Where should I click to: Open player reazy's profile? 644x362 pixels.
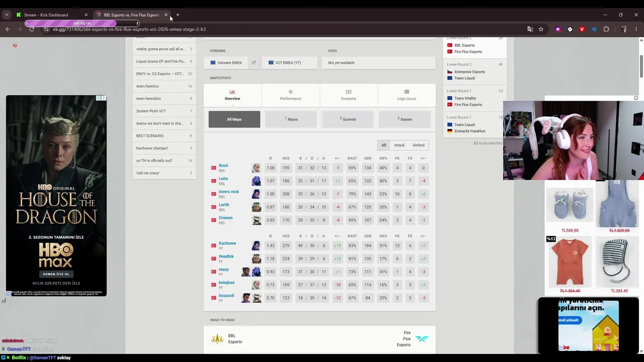(x=224, y=269)
